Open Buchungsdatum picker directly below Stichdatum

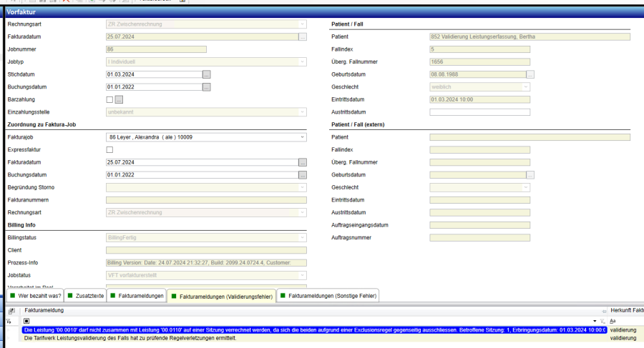207,87
